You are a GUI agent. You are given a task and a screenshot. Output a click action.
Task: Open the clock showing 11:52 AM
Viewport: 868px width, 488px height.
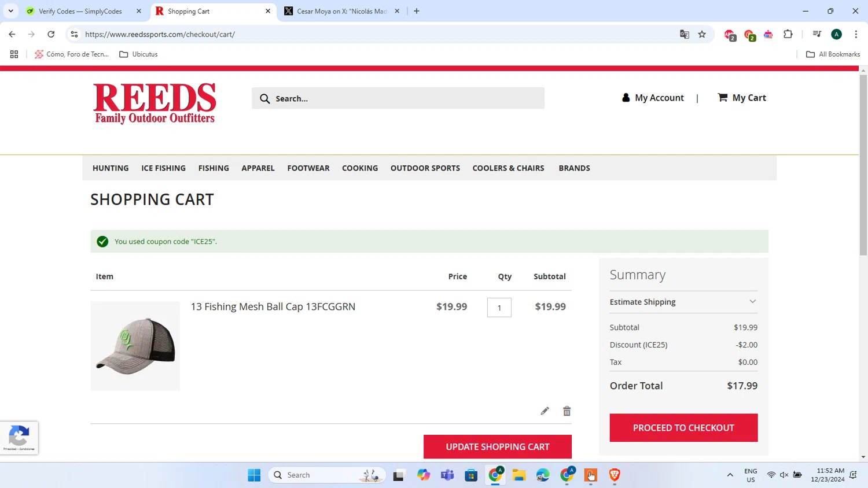tap(828, 475)
